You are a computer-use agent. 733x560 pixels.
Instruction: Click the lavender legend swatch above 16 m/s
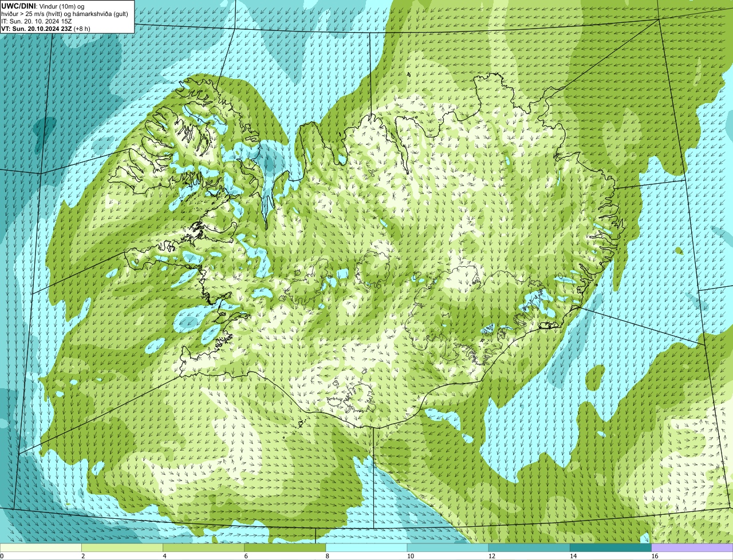click(x=692, y=547)
